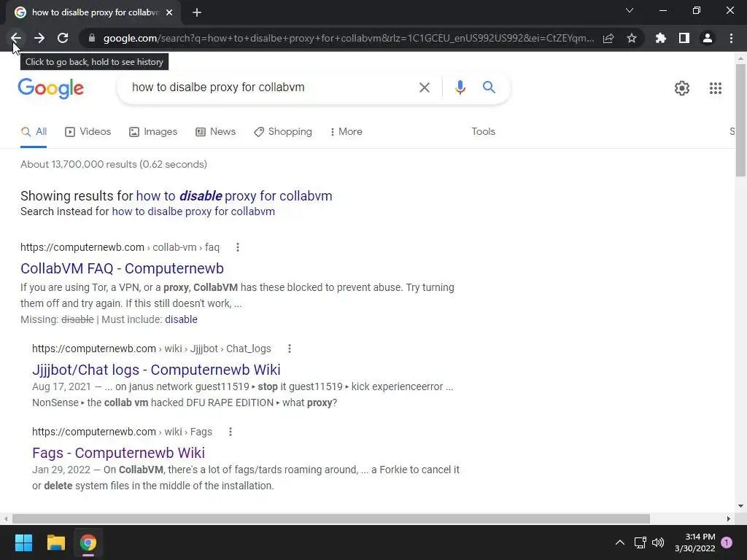Open the Computernewb Wiki result dated Jan 29, 2022
Screen dimensions: 747x560
click(x=118, y=453)
